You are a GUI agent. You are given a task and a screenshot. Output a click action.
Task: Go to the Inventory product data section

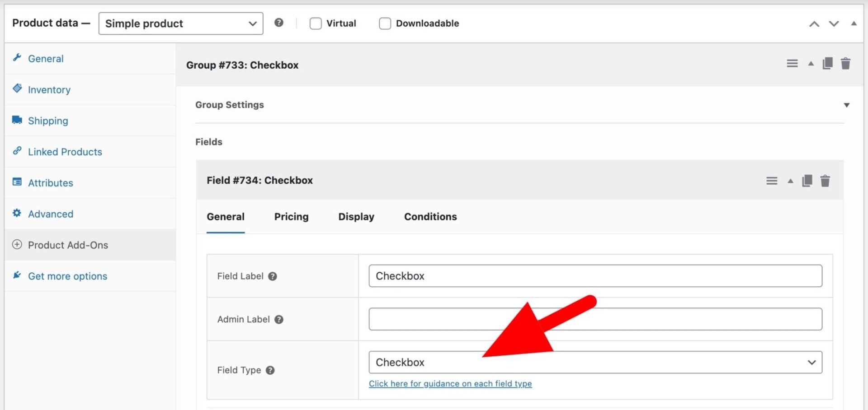(49, 90)
